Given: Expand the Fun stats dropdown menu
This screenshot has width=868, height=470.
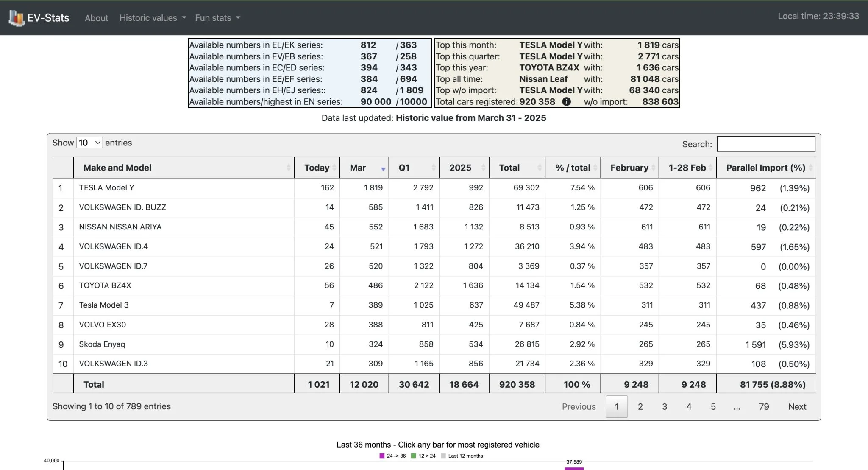Looking at the screenshot, I should pos(217,18).
